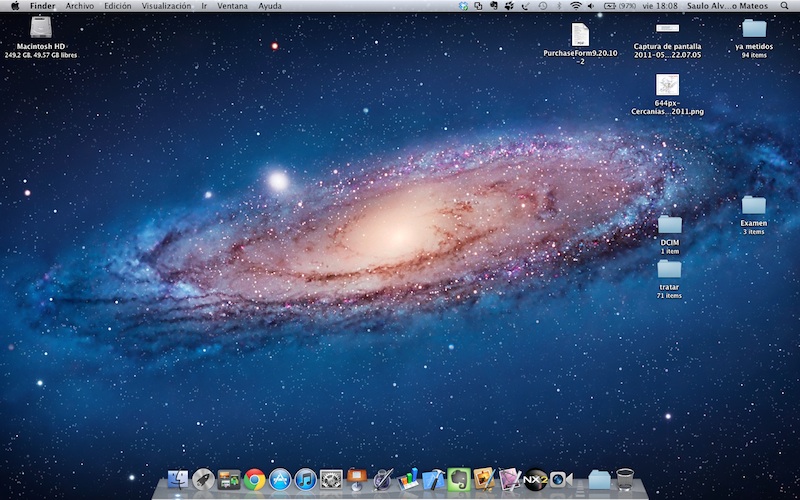Launch Google Chrome from the Dock
The height and width of the screenshot is (500, 800).
coord(255,480)
